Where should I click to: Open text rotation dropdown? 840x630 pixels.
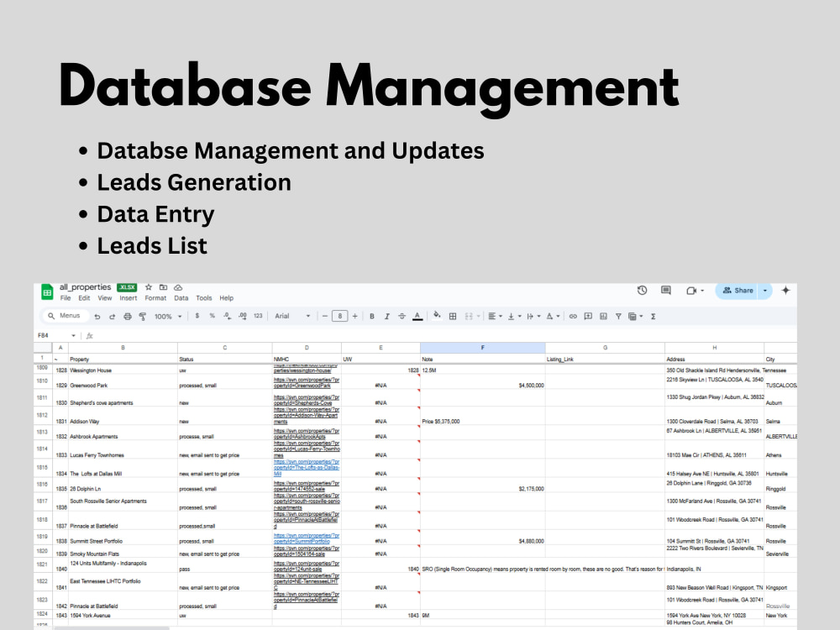coord(553,317)
